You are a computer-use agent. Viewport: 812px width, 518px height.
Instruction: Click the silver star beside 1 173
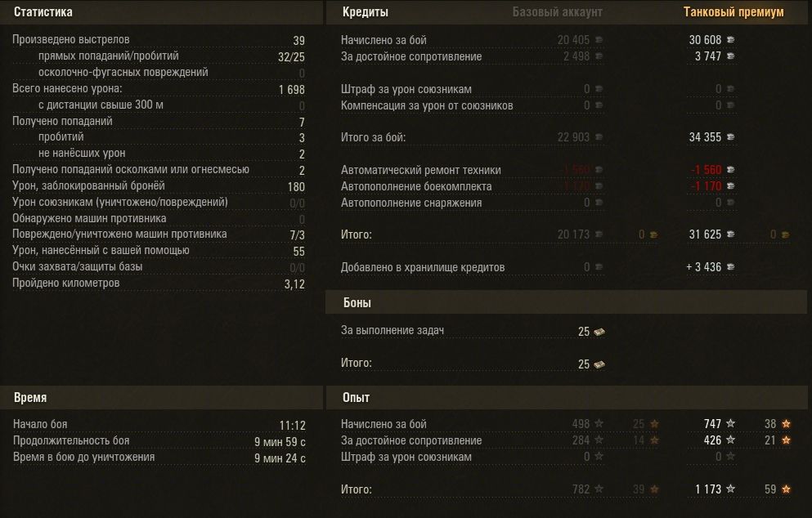730,489
